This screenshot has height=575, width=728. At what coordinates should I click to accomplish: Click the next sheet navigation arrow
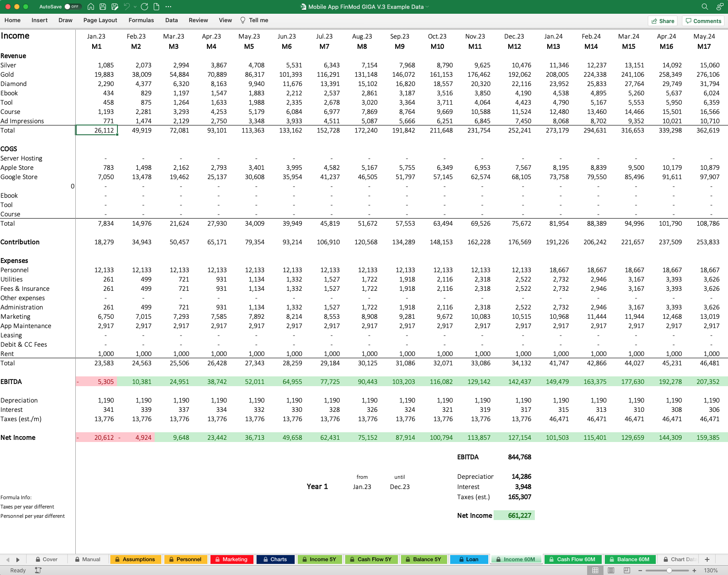coord(18,559)
